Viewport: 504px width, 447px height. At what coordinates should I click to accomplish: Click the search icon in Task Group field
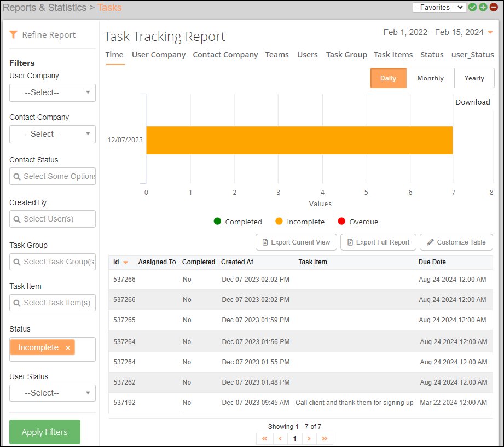pos(16,262)
